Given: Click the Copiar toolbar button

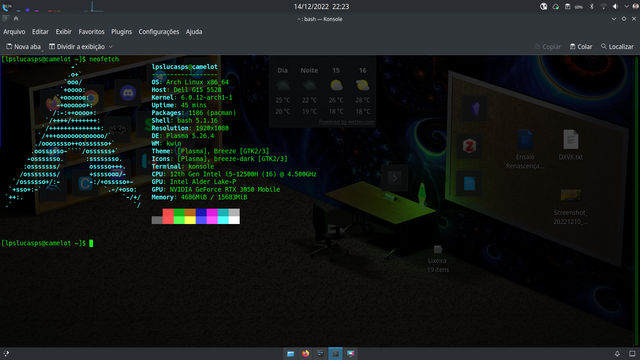Looking at the screenshot, I should [x=547, y=47].
